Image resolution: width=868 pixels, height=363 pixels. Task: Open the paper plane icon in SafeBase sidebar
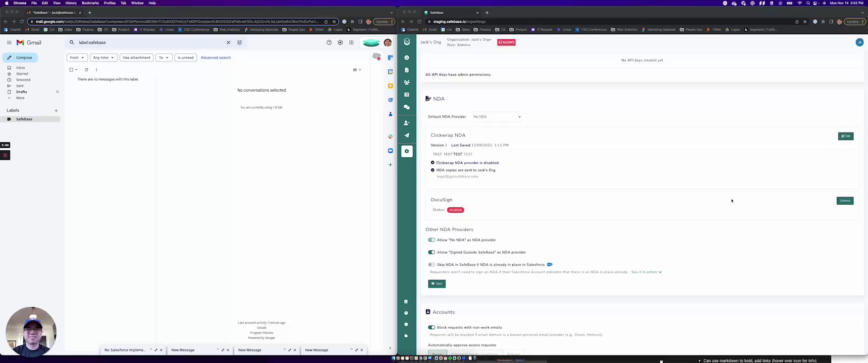pos(407,135)
